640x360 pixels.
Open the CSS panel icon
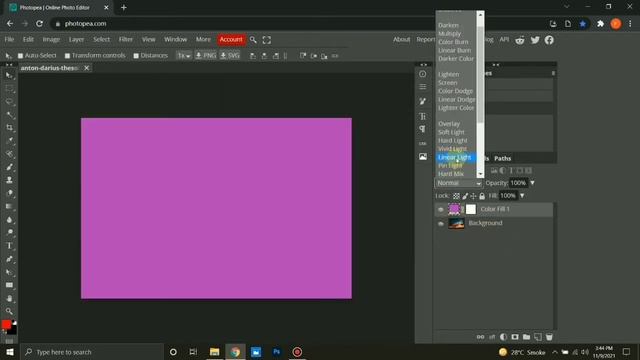tap(423, 143)
